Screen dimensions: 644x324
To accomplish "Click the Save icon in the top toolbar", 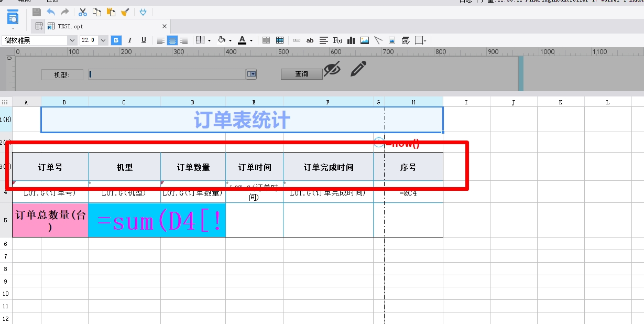I will [x=37, y=12].
